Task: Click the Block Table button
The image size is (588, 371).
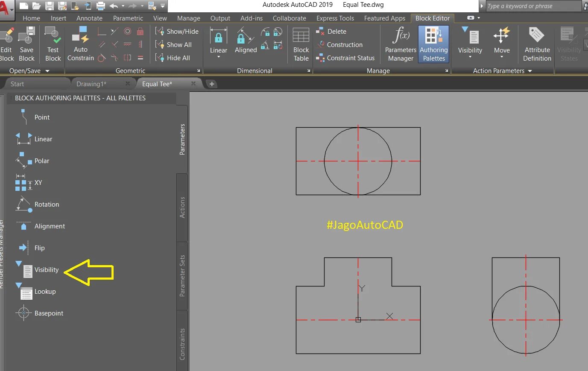Action: point(301,44)
